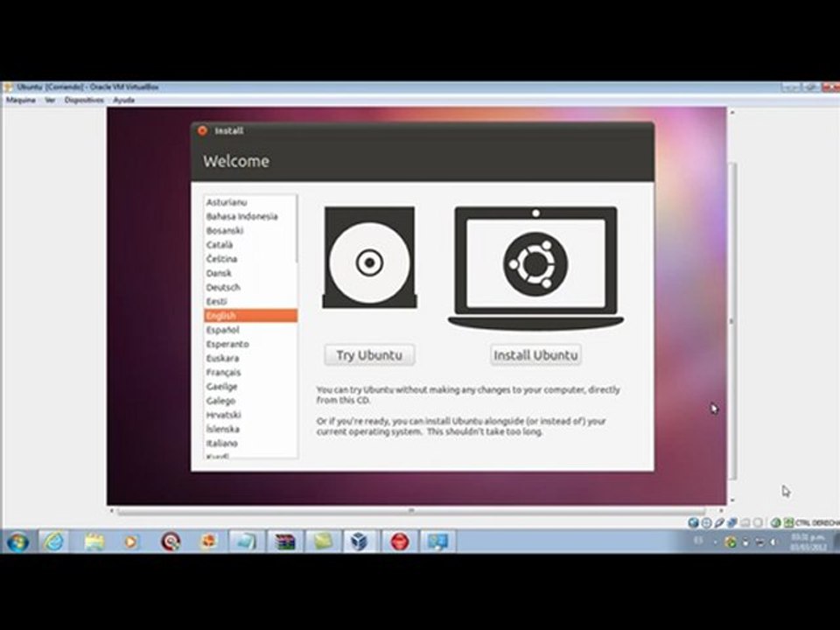This screenshot has width=840, height=630.
Task: Select Français language
Action: coord(251,373)
